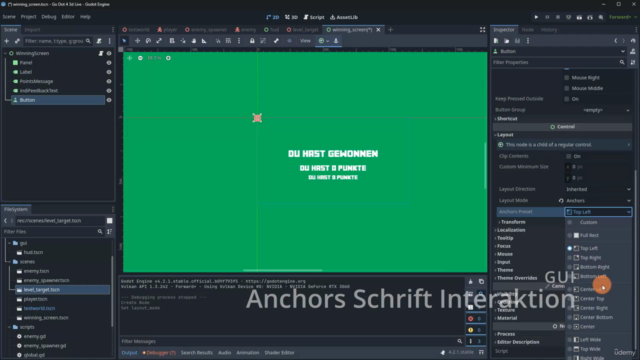Open the object history list icon
640x360 pixels.
tap(633, 41)
